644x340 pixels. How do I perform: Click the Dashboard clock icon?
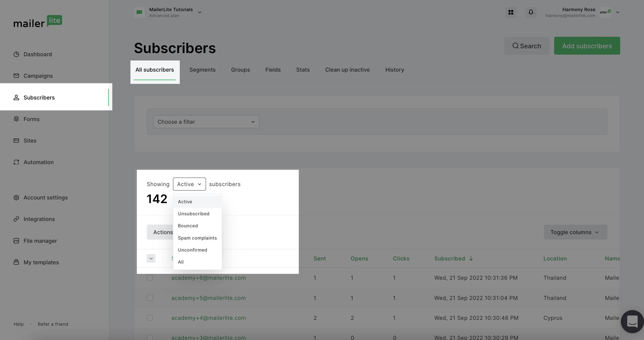coord(16,54)
